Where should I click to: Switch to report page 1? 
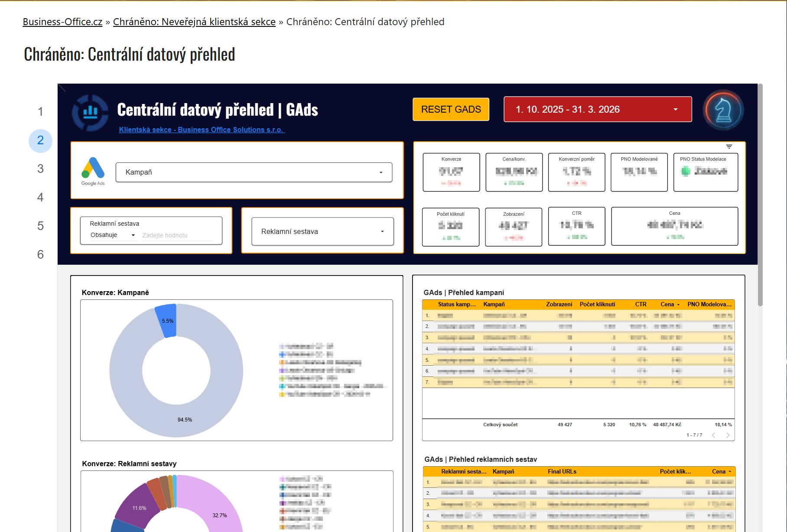pos(40,112)
